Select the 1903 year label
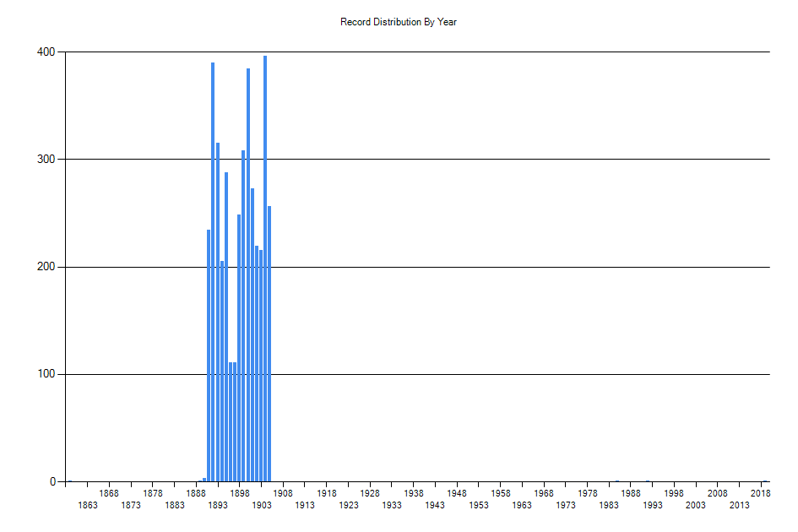 [262, 505]
